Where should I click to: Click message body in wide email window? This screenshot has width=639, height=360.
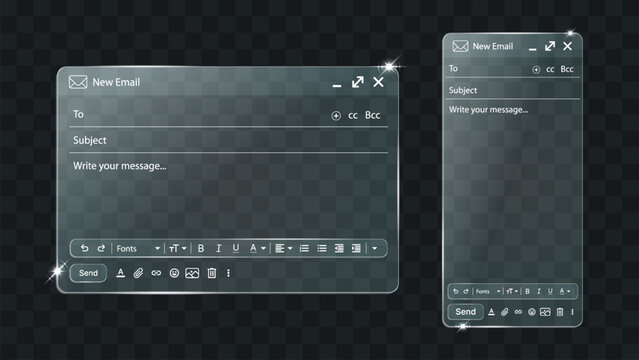[229, 196]
